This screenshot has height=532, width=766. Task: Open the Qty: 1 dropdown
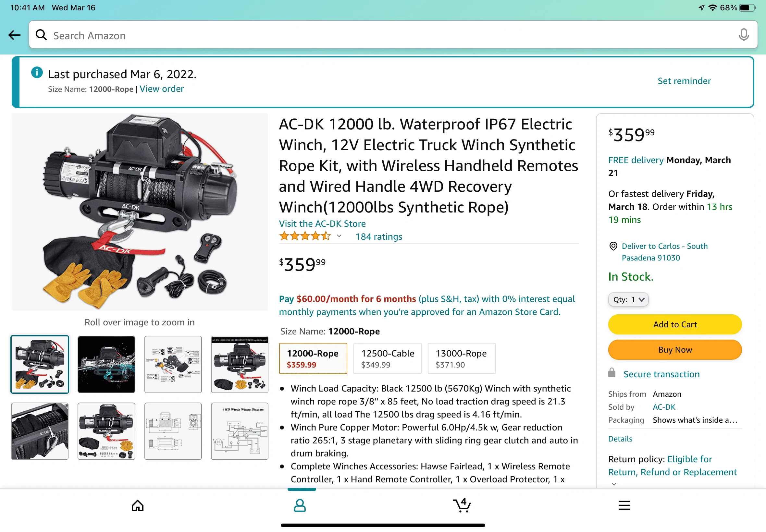click(x=628, y=299)
